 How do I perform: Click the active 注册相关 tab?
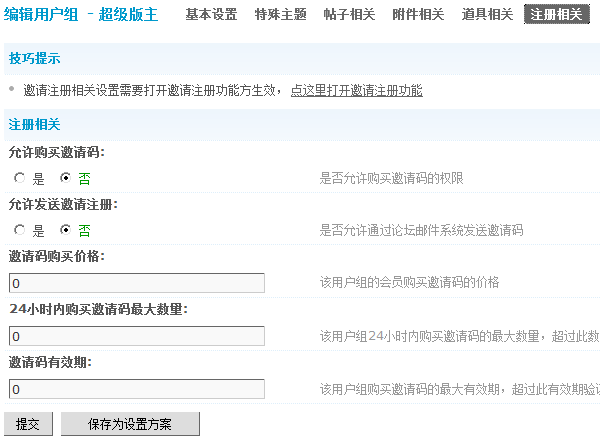[x=557, y=15]
